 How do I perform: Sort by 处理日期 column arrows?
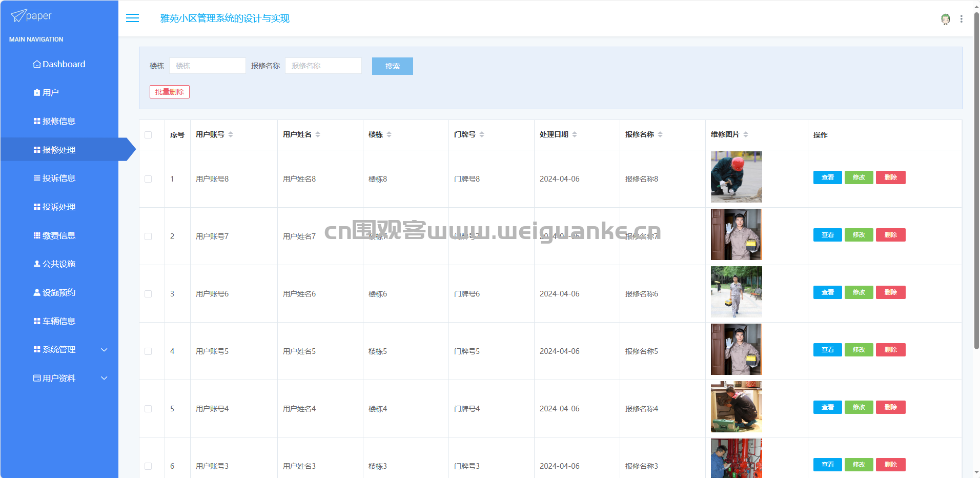(x=575, y=134)
